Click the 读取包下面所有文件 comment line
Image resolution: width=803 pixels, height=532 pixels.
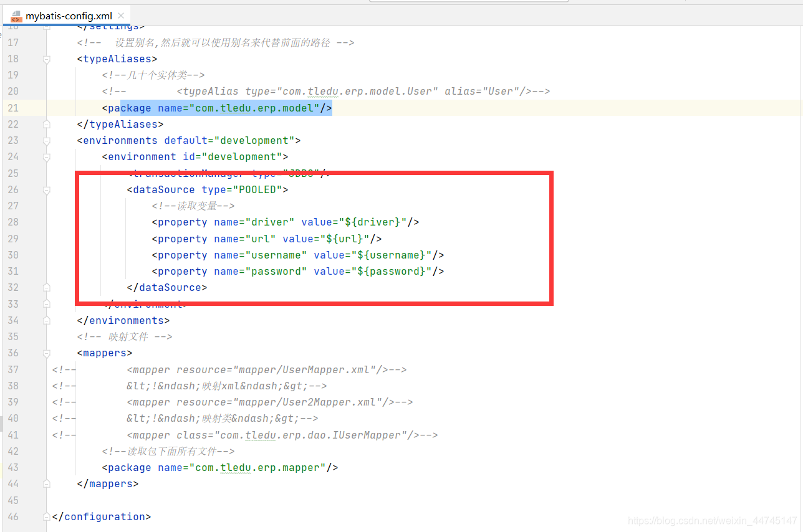(168, 451)
